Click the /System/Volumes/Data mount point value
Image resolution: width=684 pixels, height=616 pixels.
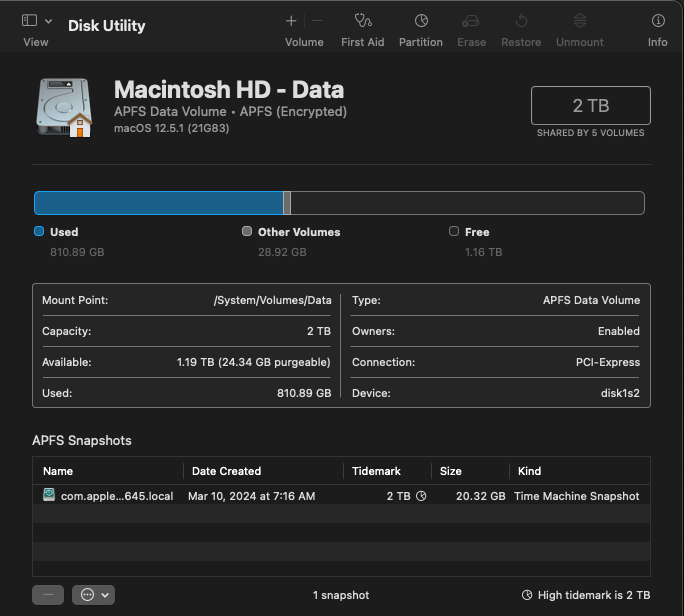click(272, 300)
